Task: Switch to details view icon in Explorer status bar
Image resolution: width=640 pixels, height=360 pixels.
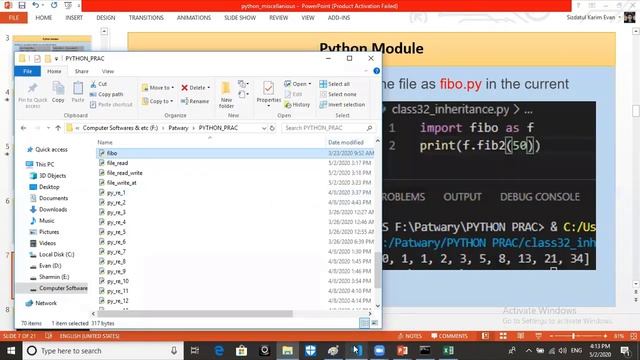Action: [x=364, y=323]
